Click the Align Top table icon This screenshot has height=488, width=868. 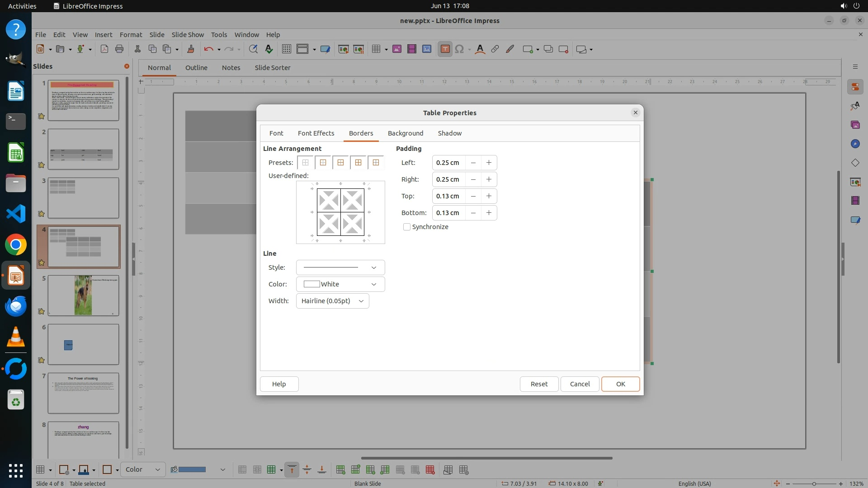[x=292, y=470]
